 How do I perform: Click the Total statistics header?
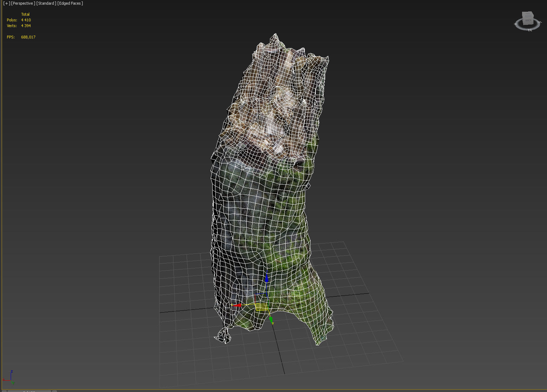click(x=25, y=14)
